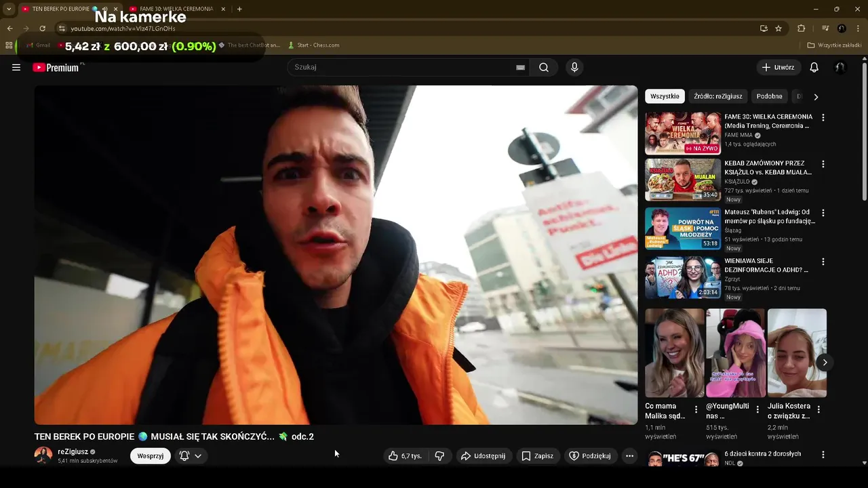Open Chrome three-dot menu
Image resolution: width=868 pixels, height=488 pixels.
(858, 28)
